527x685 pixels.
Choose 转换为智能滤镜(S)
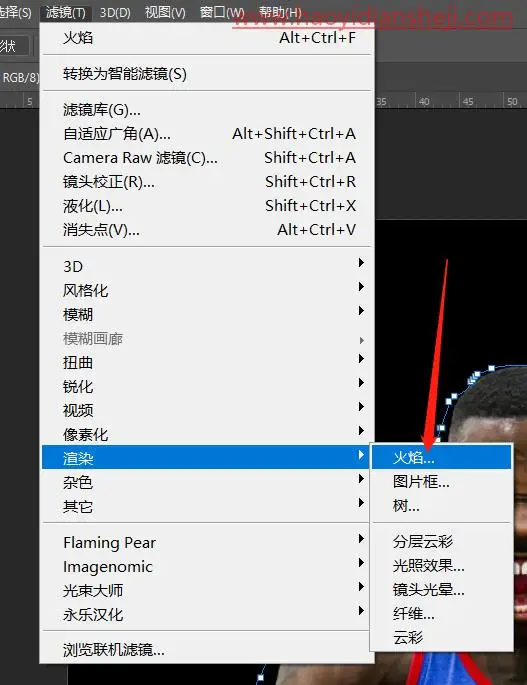(208, 74)
